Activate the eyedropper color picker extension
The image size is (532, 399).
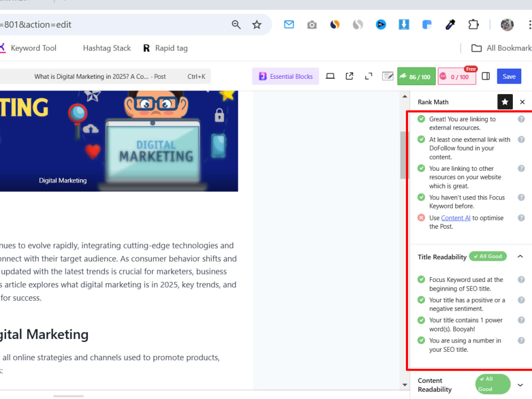(x=450, y=24)
